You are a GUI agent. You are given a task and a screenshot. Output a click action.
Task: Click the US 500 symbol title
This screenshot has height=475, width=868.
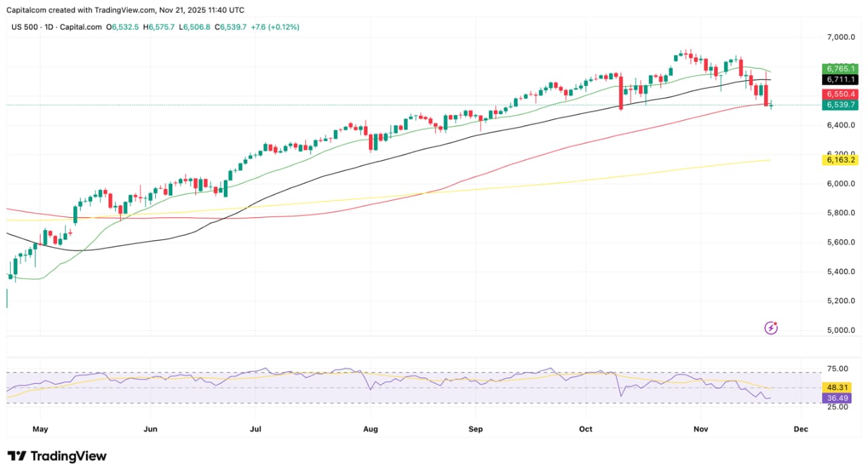click(25, 27)
